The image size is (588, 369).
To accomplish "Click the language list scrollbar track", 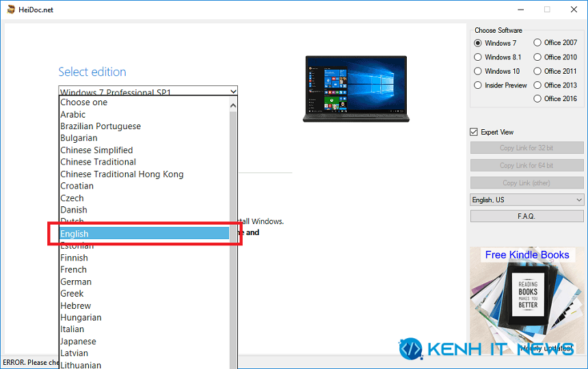I will pyautogui.click(x=233, y=240).
